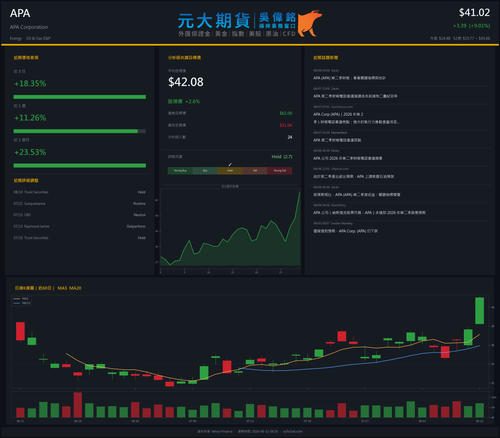
Task: Click the Strong Sell segment of rating scale
Action: point(280,171)
